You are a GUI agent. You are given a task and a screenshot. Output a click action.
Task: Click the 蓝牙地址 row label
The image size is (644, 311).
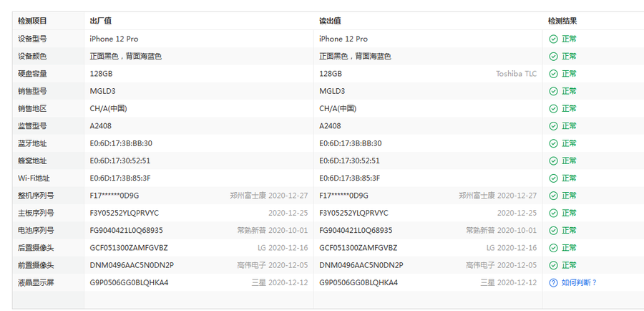tap(32, 143)
